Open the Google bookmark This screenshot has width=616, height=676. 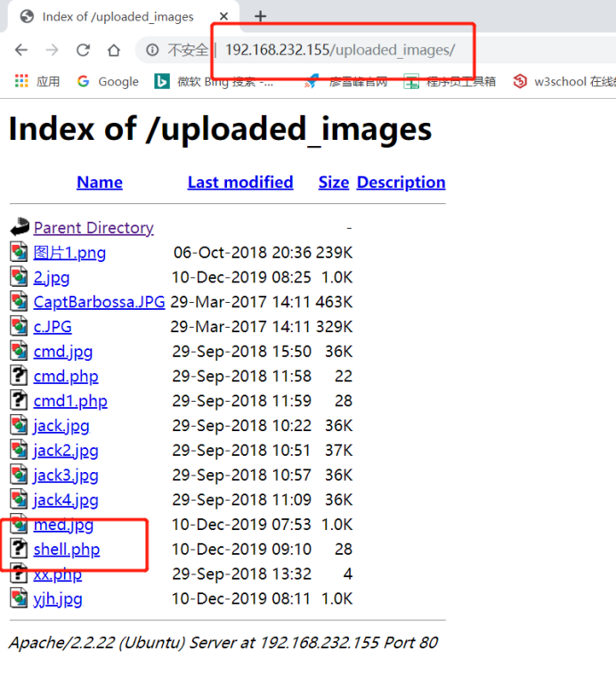[108, 81]
